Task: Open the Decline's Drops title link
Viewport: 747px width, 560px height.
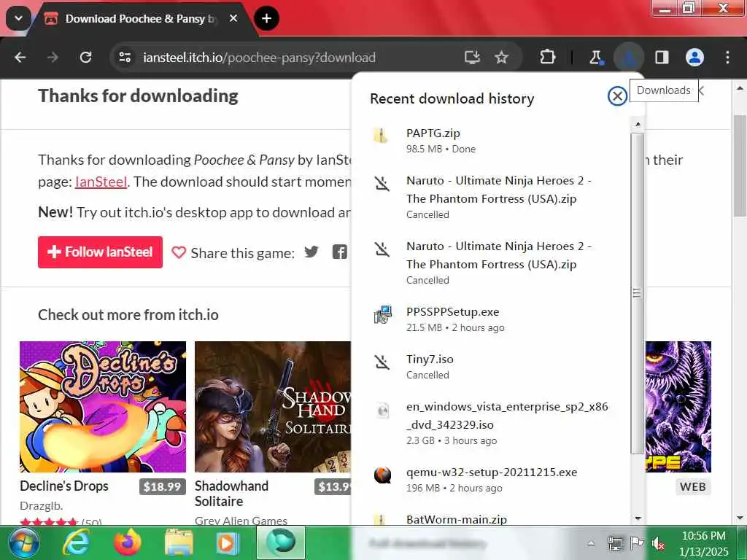Action: pyautogui.click(x=64, y=486)
